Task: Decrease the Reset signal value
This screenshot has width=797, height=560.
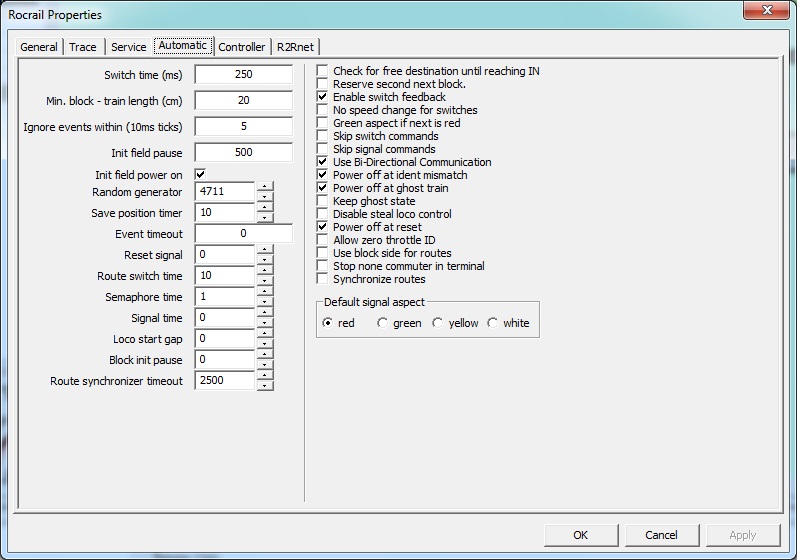Action: [x=265, y=260]
